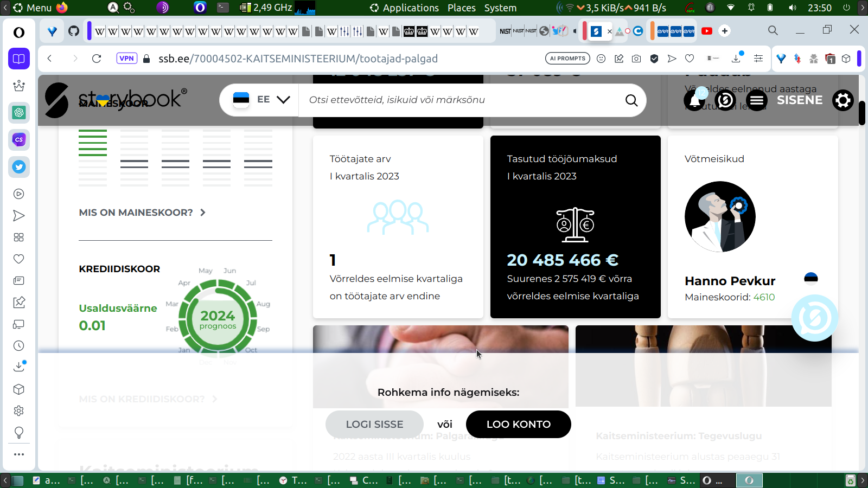This screenshot has width=868, height=488.
Task: Open the System menu
Action: [x=500, y=8]
